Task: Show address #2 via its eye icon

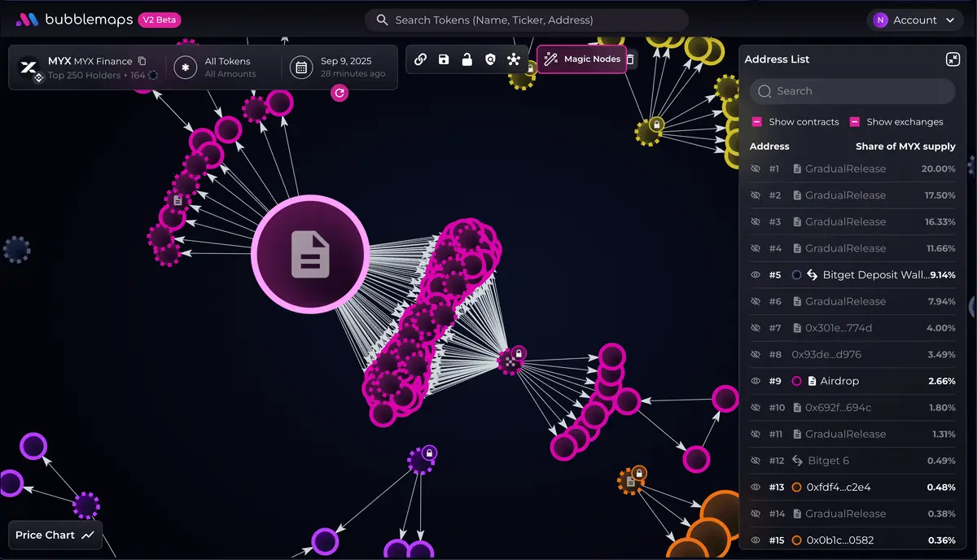Action: tap(755, 195)
